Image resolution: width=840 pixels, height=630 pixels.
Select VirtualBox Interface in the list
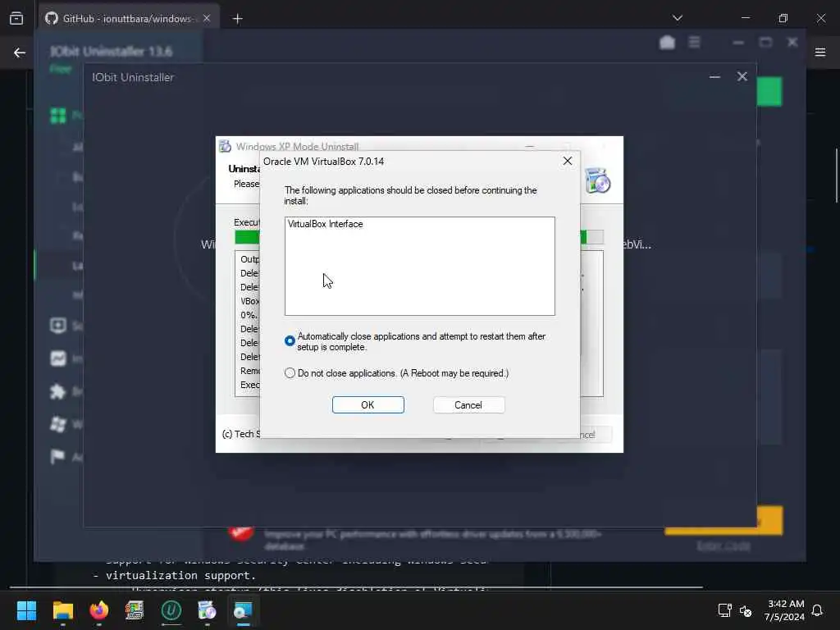tap(326, 224)
